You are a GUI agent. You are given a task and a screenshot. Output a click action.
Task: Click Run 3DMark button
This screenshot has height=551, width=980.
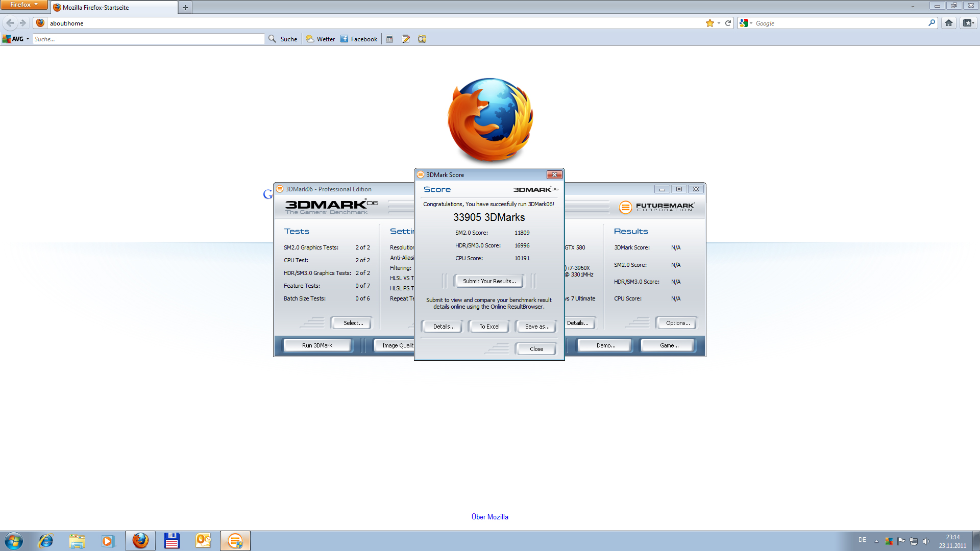[317, 345]
